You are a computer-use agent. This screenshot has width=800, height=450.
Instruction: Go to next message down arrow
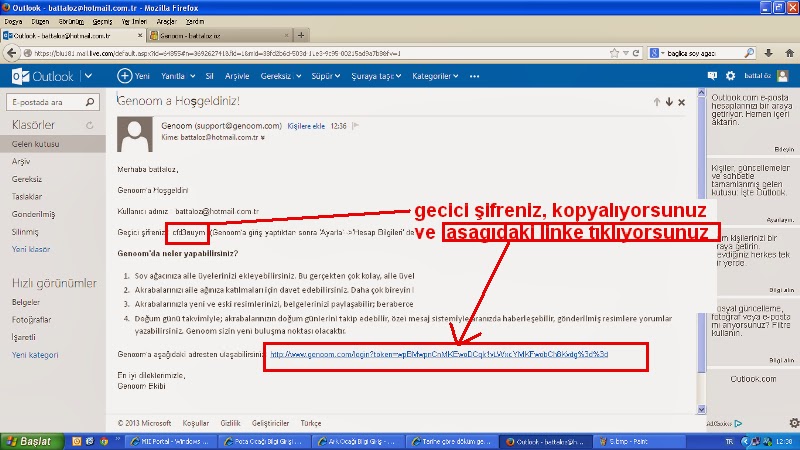[669, 102]
